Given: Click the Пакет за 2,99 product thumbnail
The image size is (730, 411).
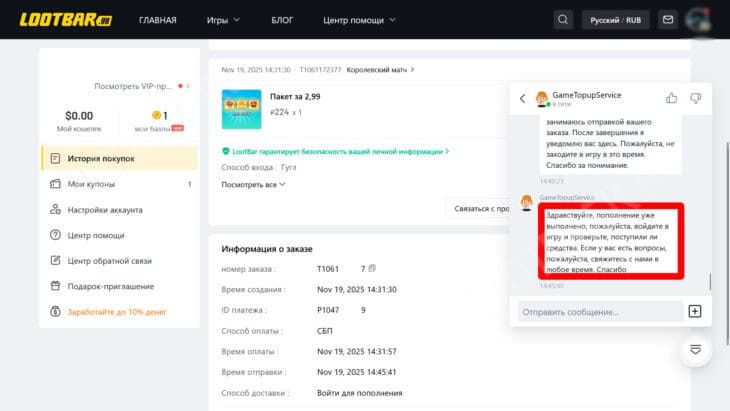Looking at the screenshot, I should point(241,109).
